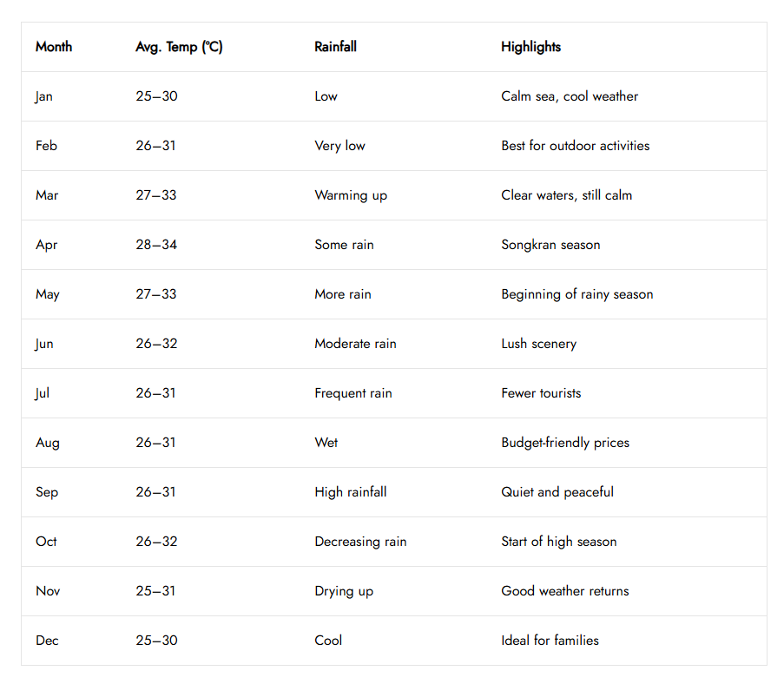
Task: Click the Dec month cell
Action: click(47, 641)
